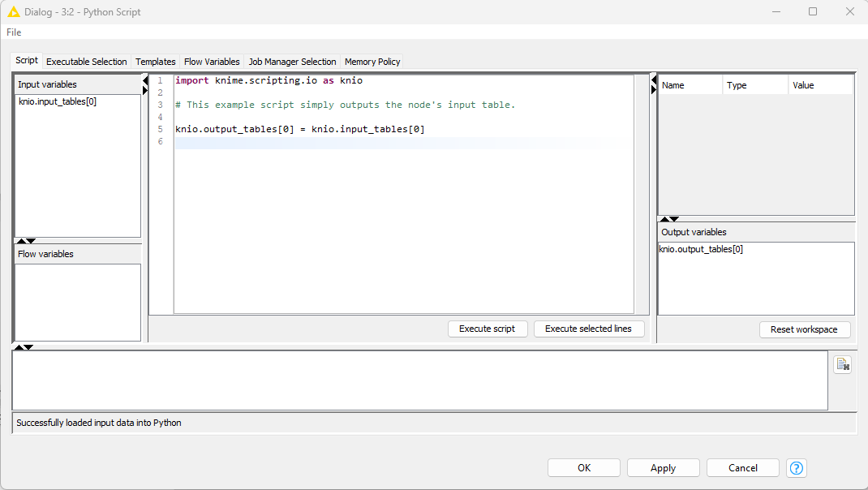Minimize the dialog window
The width and height of the screenshot is (868, 490).
pos(776,11)
